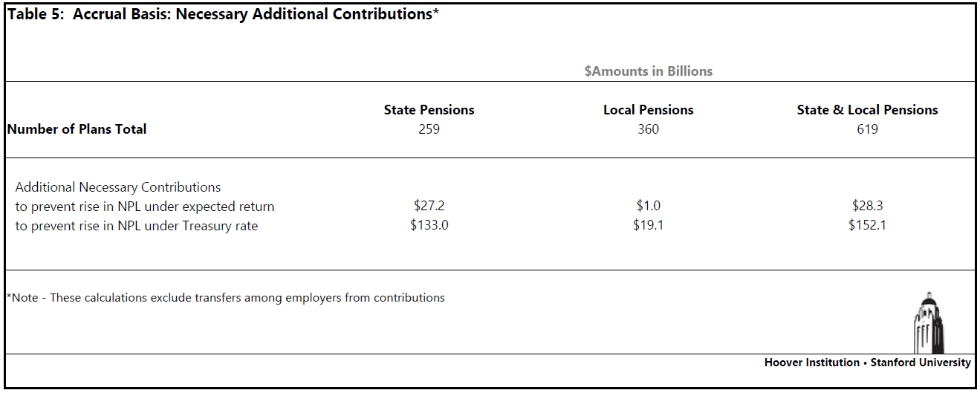Screen dimensions: 980x393
Task: Select the $19.1 local Treasury cell
Action: click(x=648, y=225)
